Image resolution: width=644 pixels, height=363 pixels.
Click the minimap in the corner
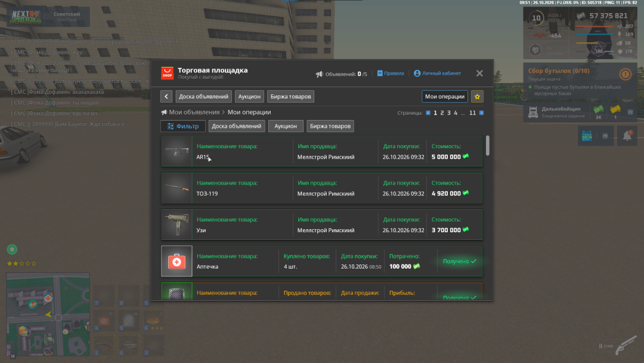48,315
